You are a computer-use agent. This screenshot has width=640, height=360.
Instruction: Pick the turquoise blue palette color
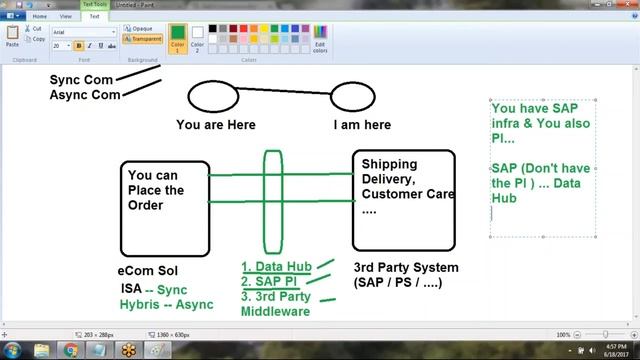pos(285,29)
